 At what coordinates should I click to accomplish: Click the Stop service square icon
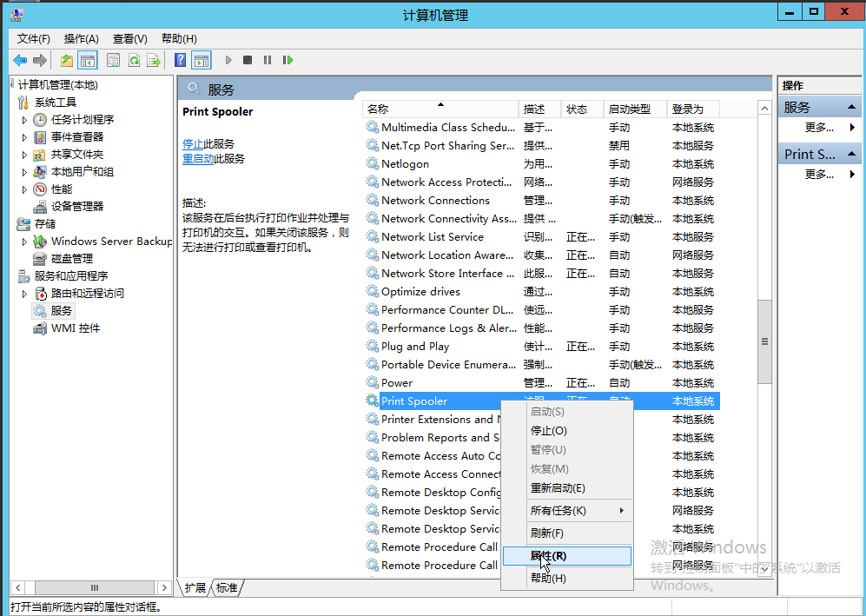point(248,60)
